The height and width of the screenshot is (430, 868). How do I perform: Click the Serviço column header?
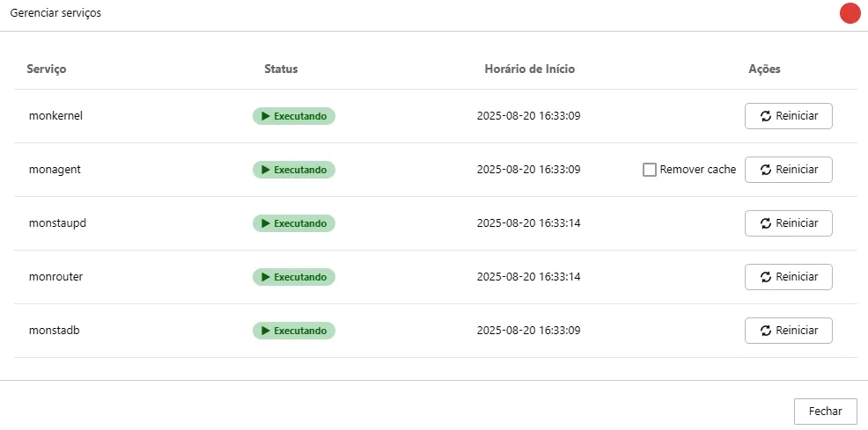click(x=47, y=69)
